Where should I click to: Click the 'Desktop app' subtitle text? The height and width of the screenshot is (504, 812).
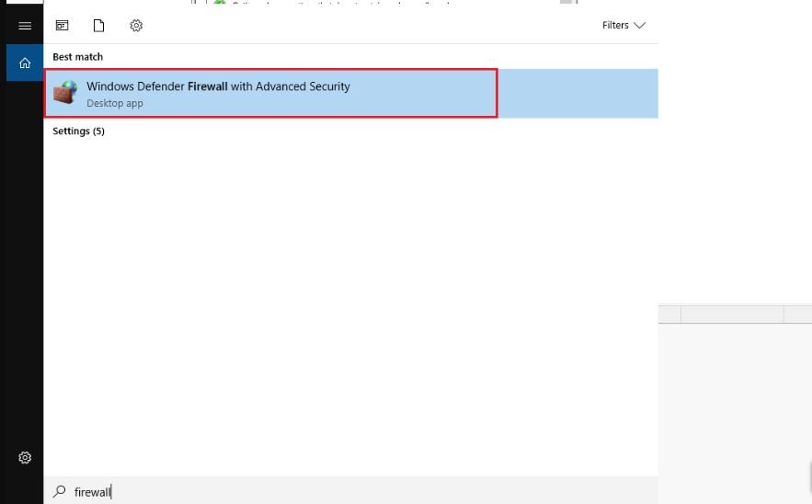tap(115, 103)
